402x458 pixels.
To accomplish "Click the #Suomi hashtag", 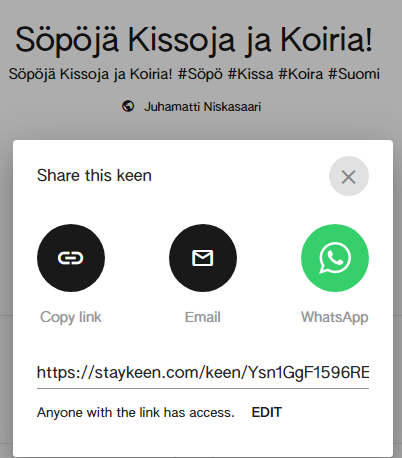I will (354, 74).
